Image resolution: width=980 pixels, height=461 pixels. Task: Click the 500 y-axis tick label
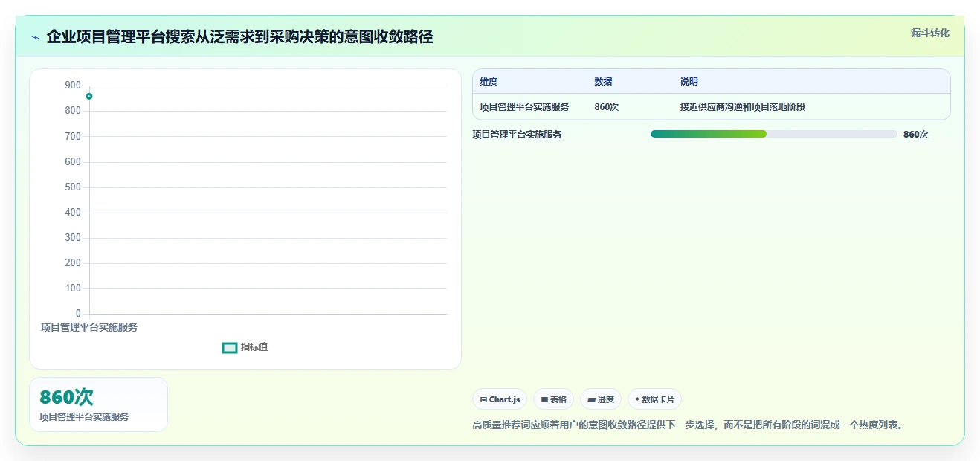(73, 187)
